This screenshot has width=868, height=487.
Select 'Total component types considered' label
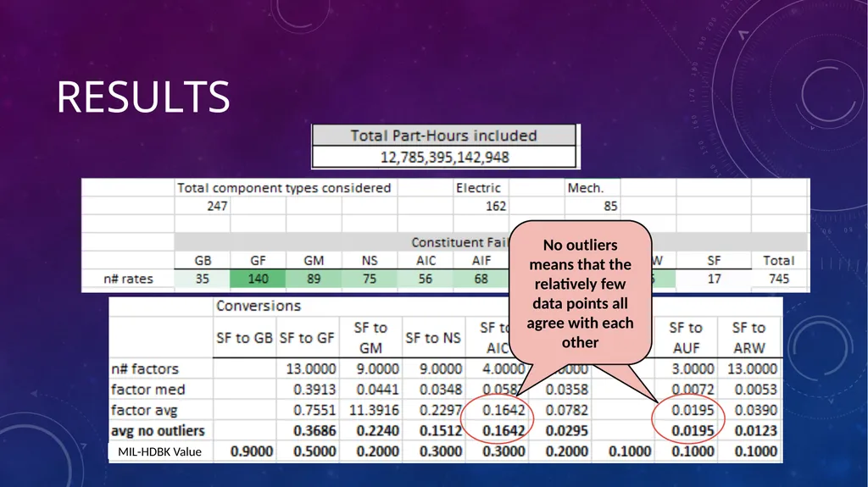(x=284, y=188)
